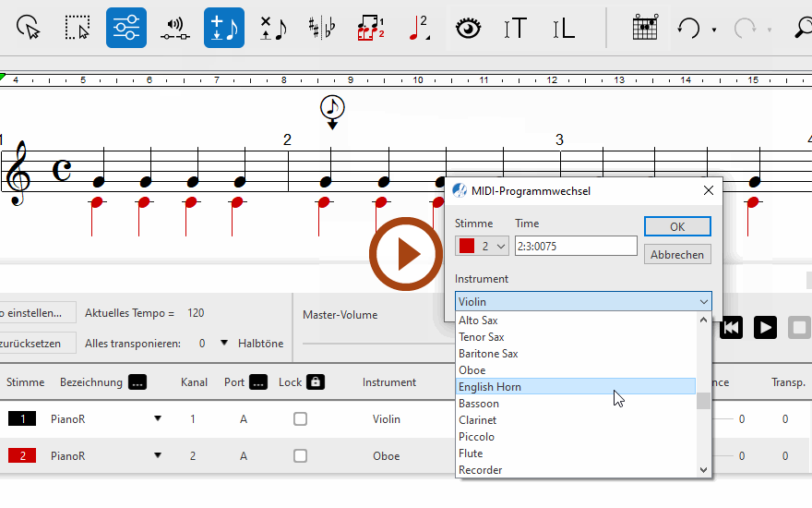812x508 pixels.
Task: Select the arrow pointer tool
Action: point(30,28)
